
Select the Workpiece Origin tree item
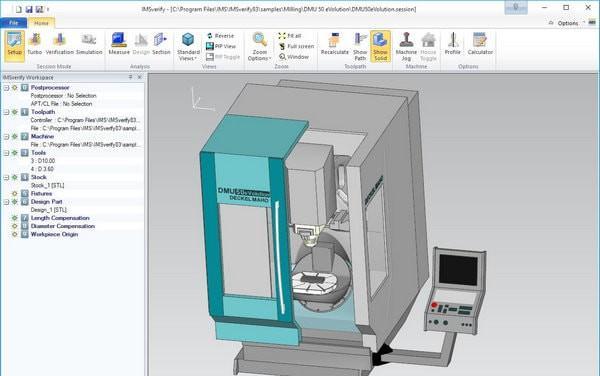54,234
